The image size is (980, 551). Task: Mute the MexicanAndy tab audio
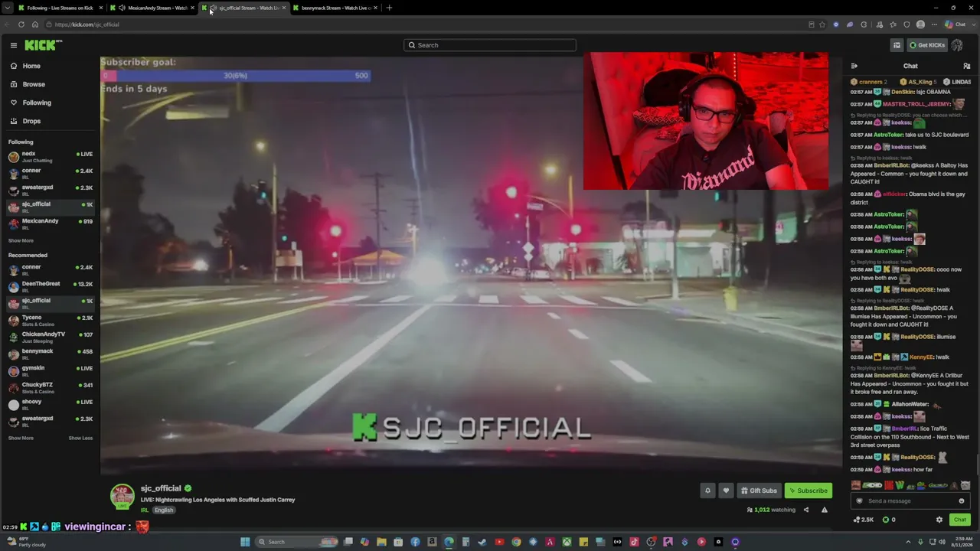pyautogui.click(x=122, y=8)
